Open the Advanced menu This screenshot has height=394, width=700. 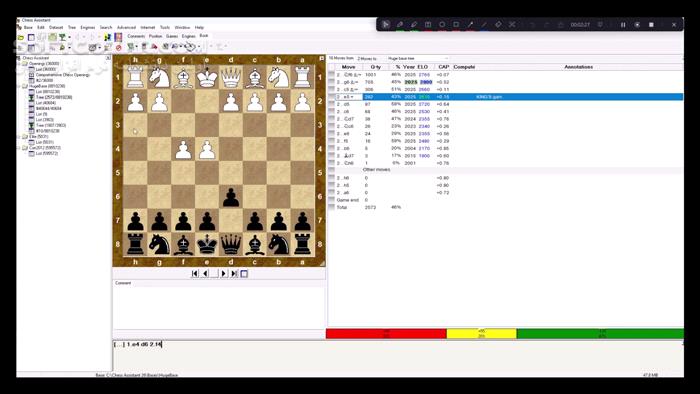click(x=126, y=28)
